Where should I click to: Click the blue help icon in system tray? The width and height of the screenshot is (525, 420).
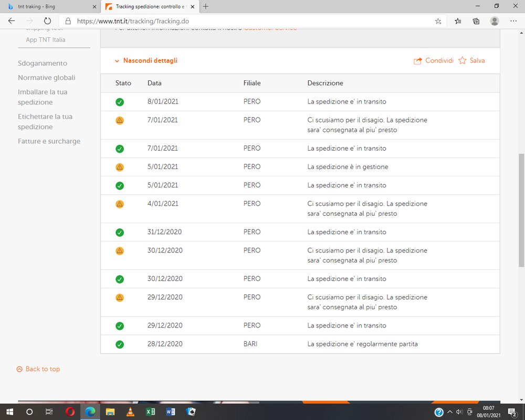[439, 412]
